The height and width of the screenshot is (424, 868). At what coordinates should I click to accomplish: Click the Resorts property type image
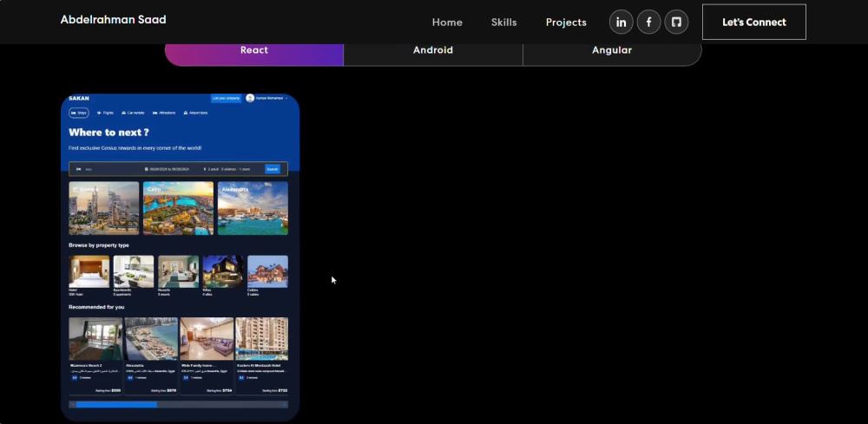(x=178, y=271)
